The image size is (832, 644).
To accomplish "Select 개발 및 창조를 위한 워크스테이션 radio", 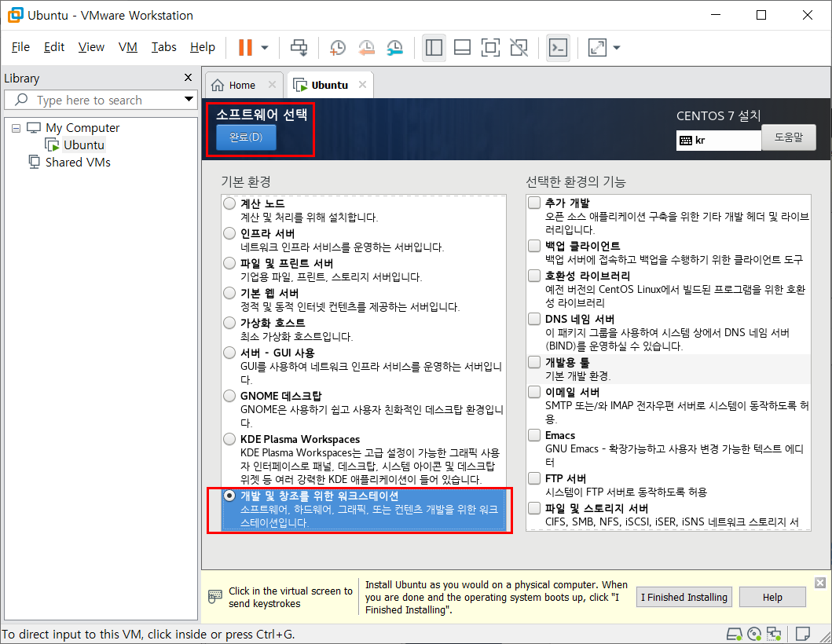I will click(x=229, y=496).
